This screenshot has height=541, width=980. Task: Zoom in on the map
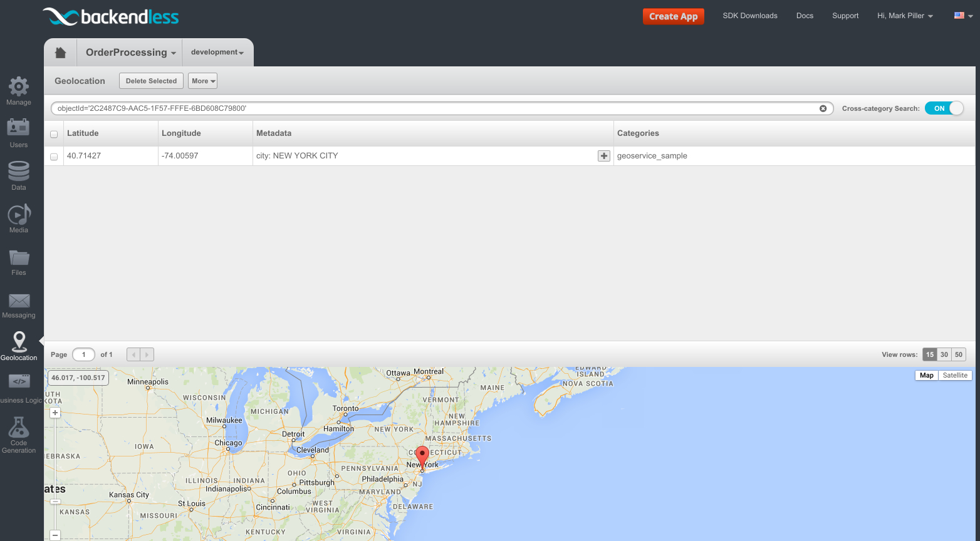(55, 413)
